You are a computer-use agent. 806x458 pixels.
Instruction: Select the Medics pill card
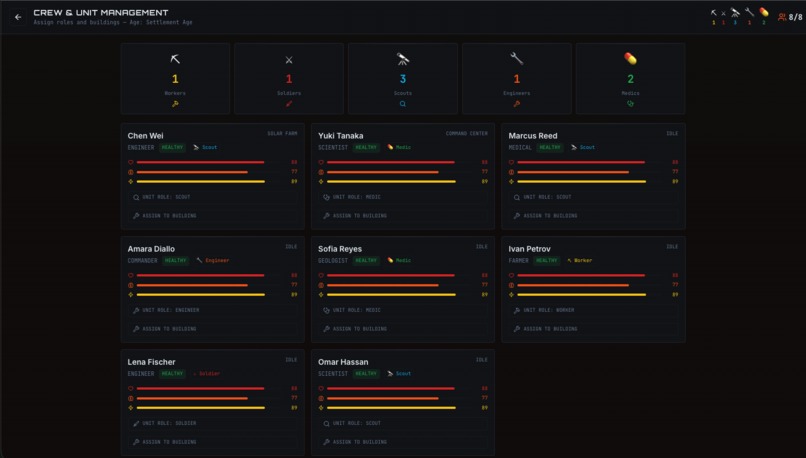point(630,79)
